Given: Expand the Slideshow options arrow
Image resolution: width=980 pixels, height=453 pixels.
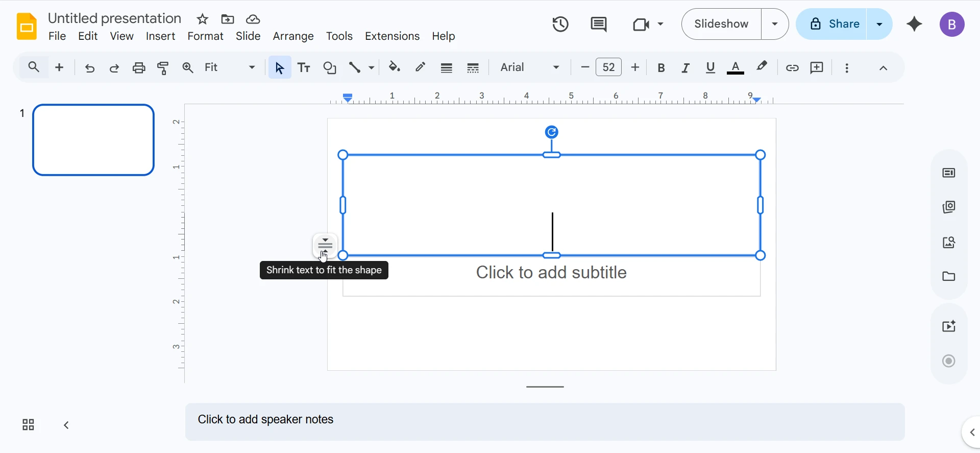Looking at the screenshot, I should (x=775, y=24).
